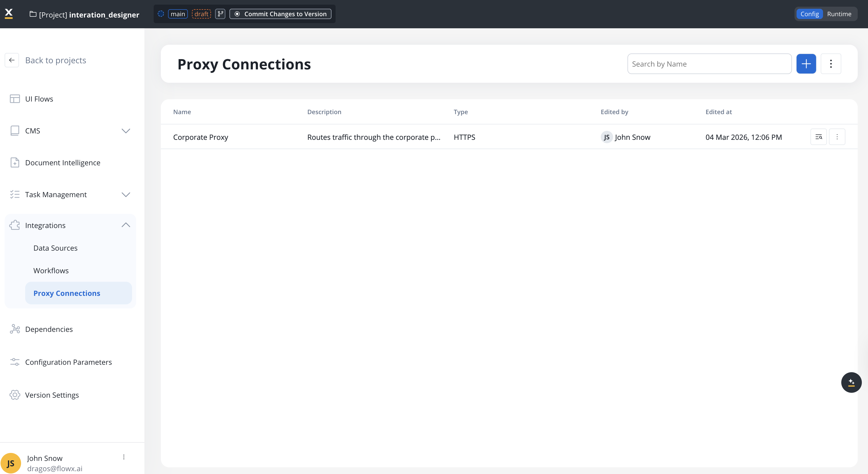This screenshot has width=868, height=474.
Task: Expand the CMS section
Action: coord(126,131)
